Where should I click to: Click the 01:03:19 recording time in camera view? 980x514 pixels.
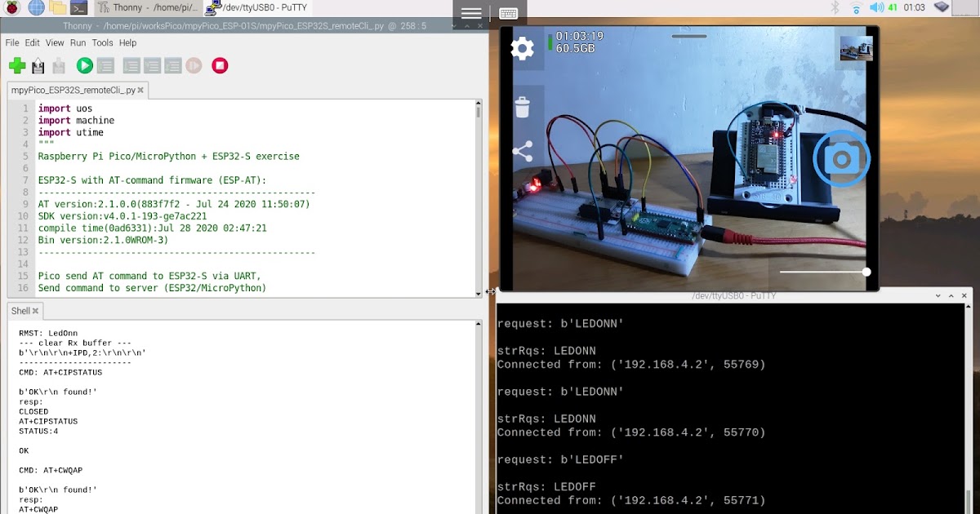[580, 36]
